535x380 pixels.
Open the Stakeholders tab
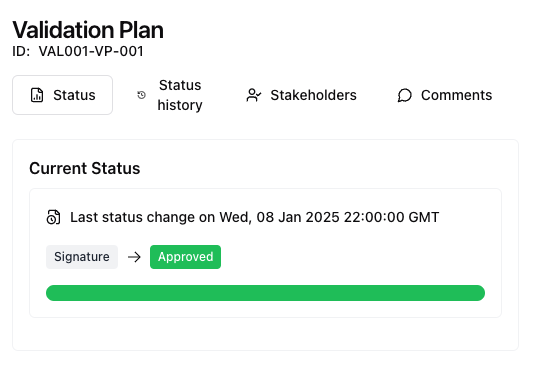tap(301, 95)
